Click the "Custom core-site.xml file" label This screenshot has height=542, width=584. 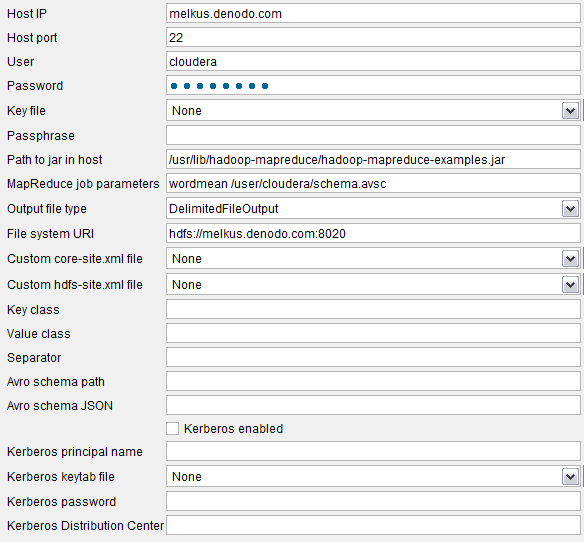click(x=74, y=259)
